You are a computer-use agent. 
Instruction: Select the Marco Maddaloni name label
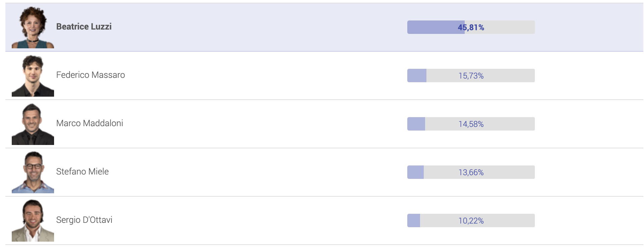pos(90,123)
